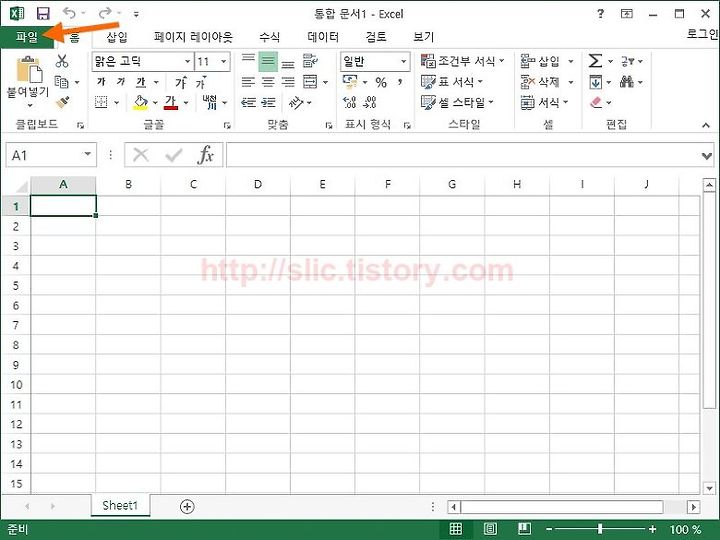Decrease font size with smaller 가 icon

pyautogui.click(x=200, y=82)
